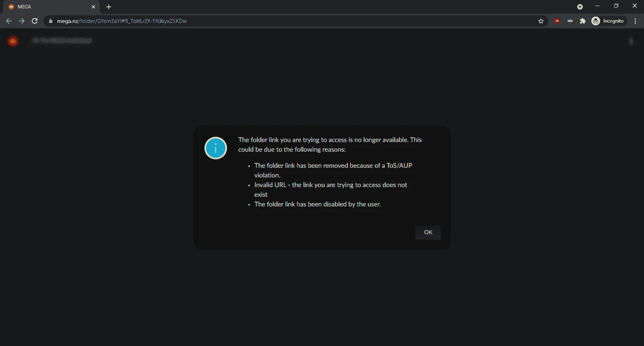Open the blurred MEGA page menu dots
Viewport: 644px width, 346px height.
click(x=631, y=41)
